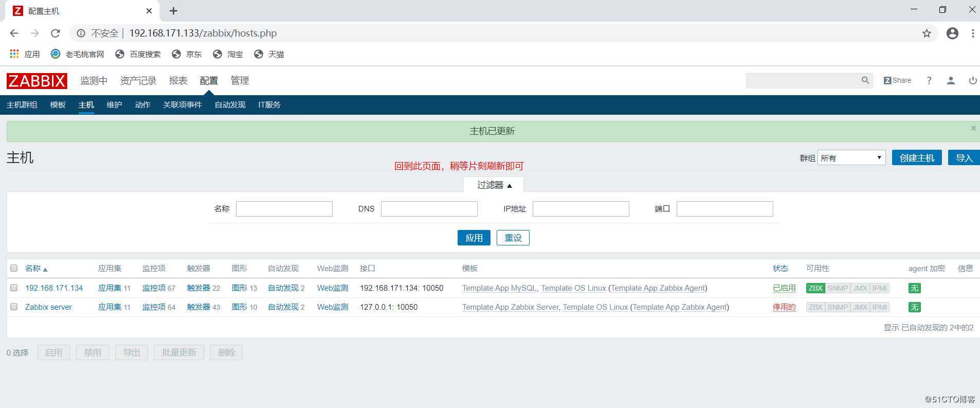This screenshot has width=980, height=408.
Task: Open the 老毛桃官网 bookmark
Action: point(78,54)
